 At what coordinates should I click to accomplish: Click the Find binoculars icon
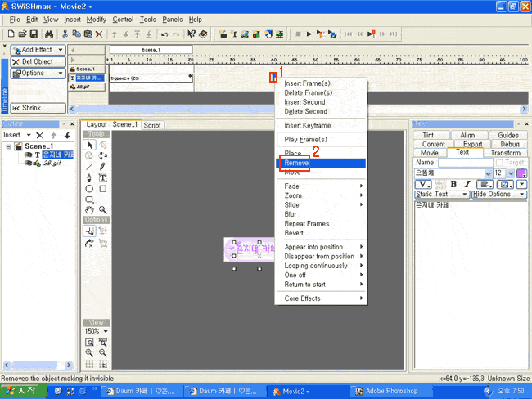pyautogui.click(x=49, y=34)
